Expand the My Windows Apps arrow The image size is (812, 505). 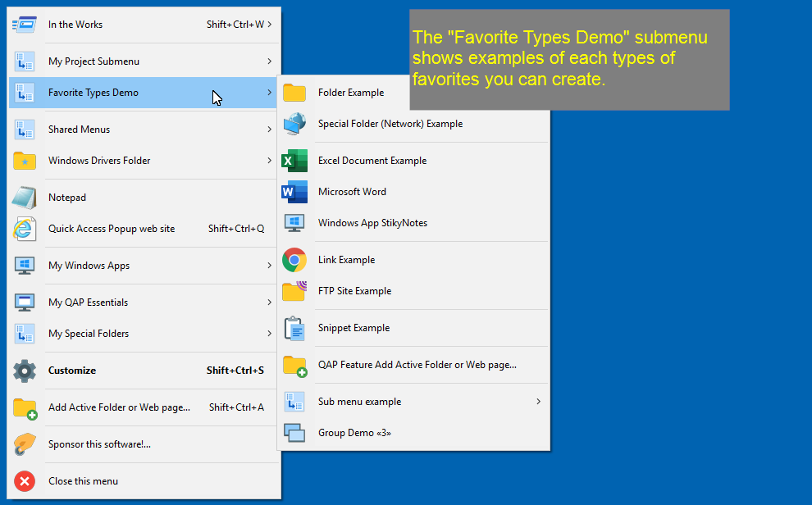pyautogui.click(x=269, y=266)
